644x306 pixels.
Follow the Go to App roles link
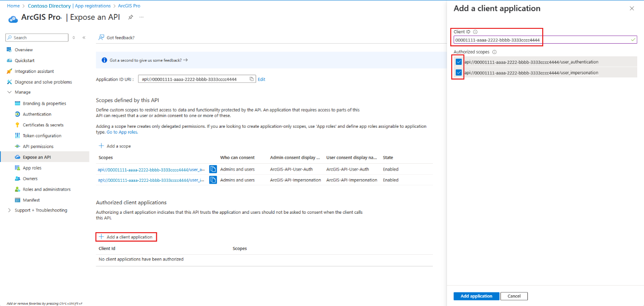[122, 132]
